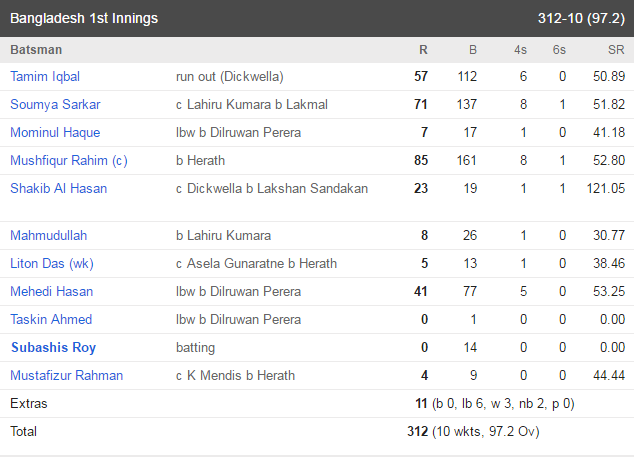Click Mominul Haque batsman name

pyautogui.click(x=55, y=132)
